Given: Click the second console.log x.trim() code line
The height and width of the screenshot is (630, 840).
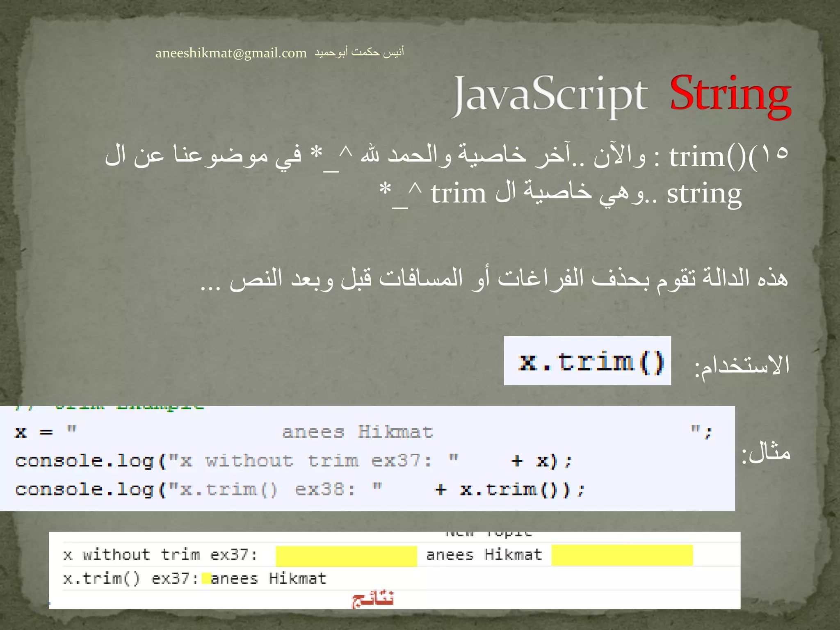Looking at the screenshot, I should [299, 490].
